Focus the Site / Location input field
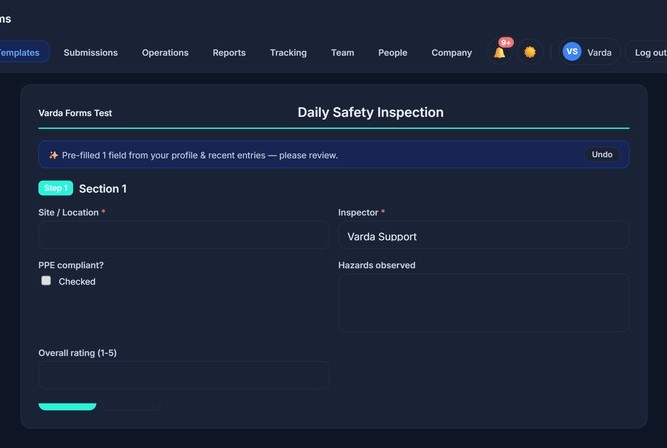The height and width of the screenshot is (448, 667). coord(184,234)
